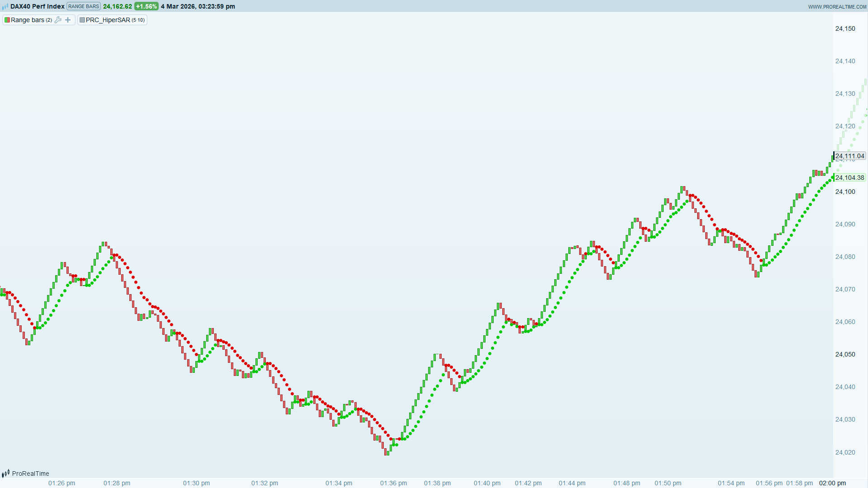Click the date and time display in header
868x488 pixels.
[198, 6]
